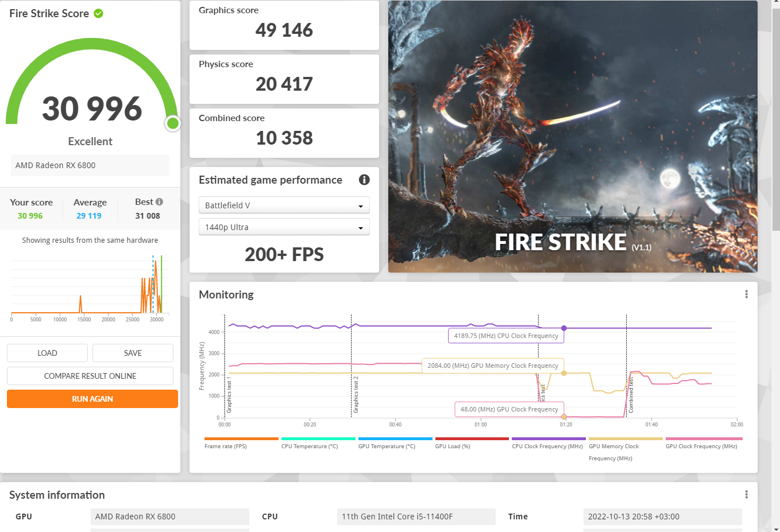
Task: Click the AMD Radeon RX 6800 field under Excellent
Action: click(90, 165)
